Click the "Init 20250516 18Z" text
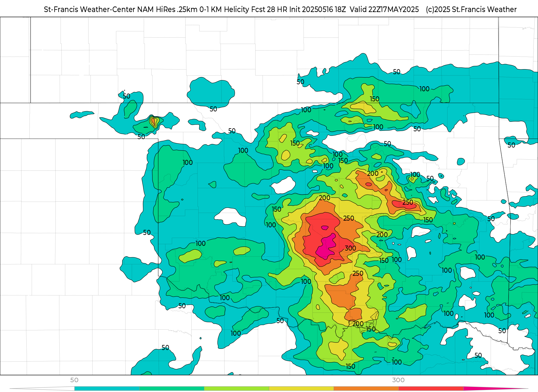This screenshot has height=392, width=538. 317,10
